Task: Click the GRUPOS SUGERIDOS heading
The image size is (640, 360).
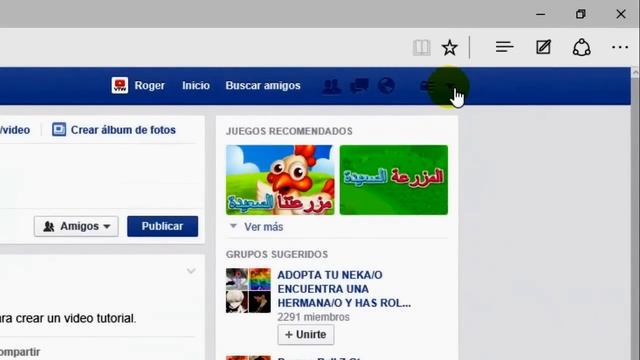Action: pos(277,254)
